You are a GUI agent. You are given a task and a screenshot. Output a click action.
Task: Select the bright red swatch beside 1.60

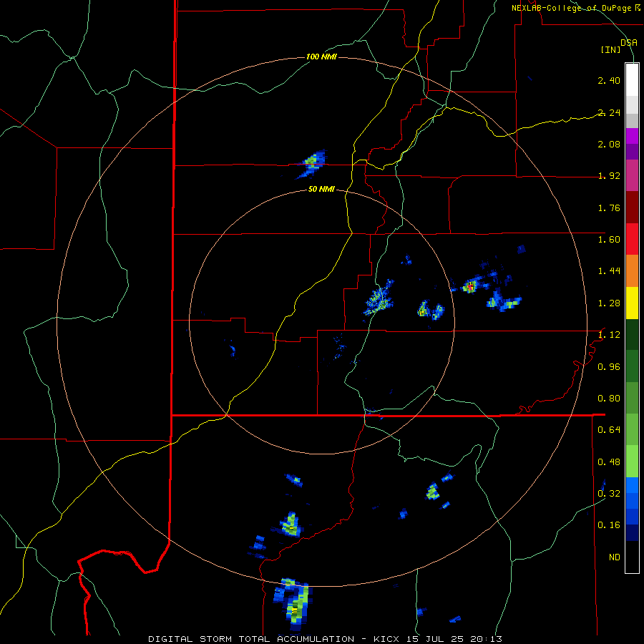[x=632, y=239]
